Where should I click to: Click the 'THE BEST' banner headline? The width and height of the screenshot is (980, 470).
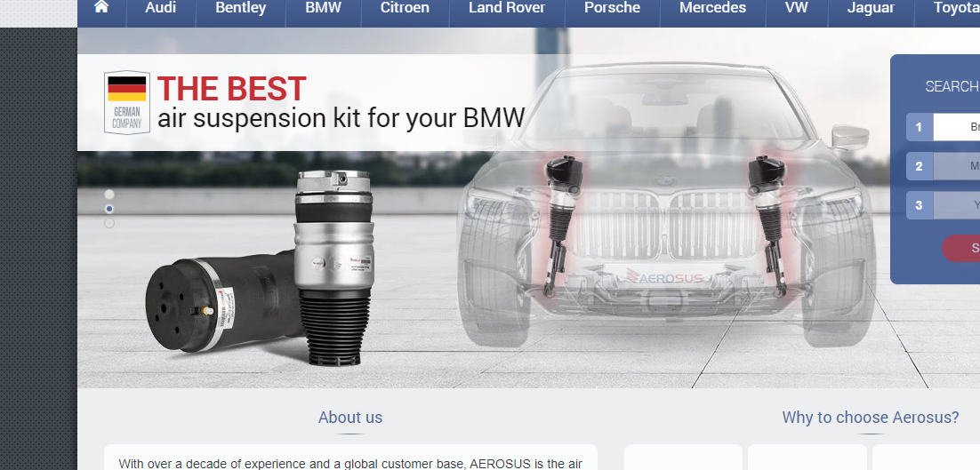pos(231,89)
